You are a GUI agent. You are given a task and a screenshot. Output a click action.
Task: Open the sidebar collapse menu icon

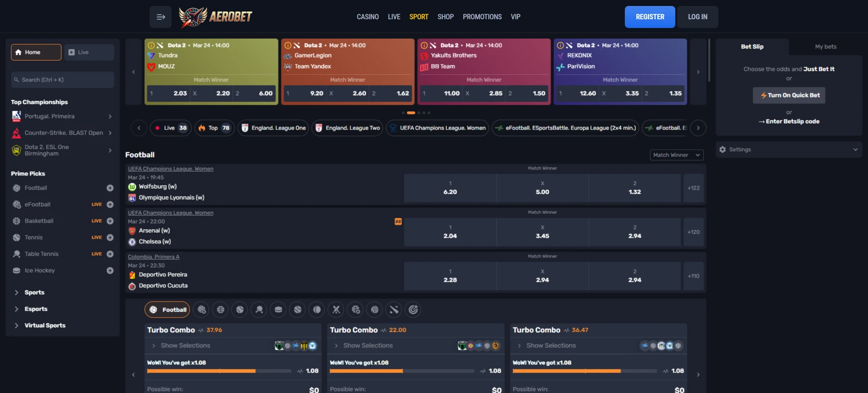(161, 17)
